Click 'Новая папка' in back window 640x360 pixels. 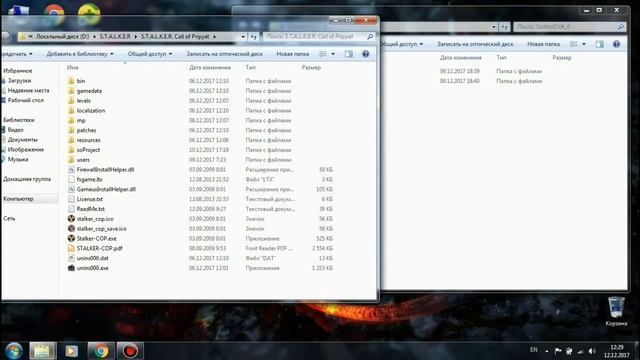click(543, 44)
